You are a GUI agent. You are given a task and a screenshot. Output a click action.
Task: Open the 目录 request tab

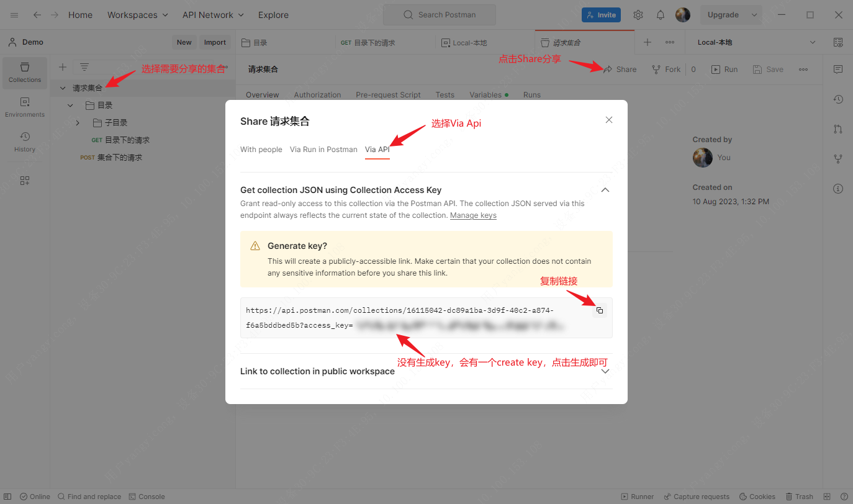pos(286,43)
